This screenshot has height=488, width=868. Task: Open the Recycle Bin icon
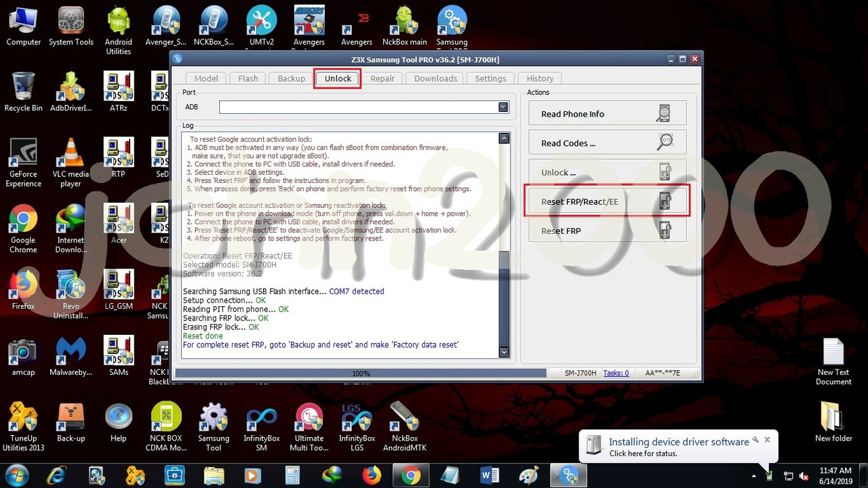point(23,92)
